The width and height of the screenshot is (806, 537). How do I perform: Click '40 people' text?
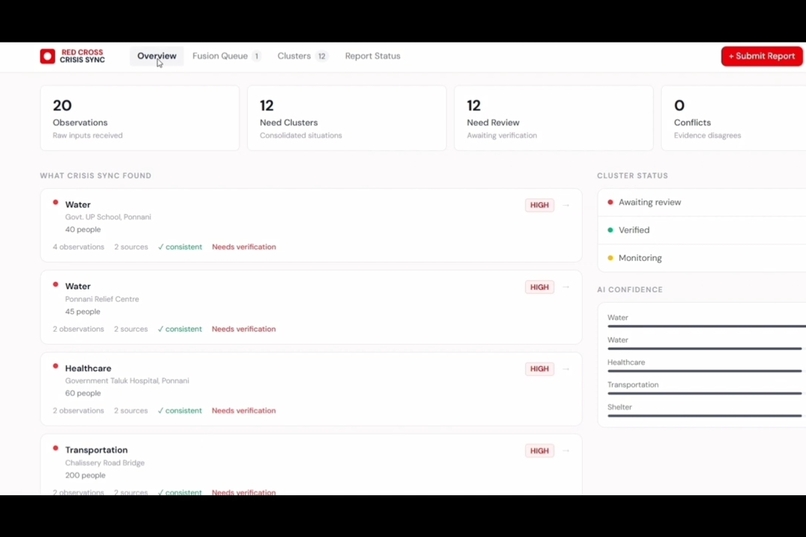(x=83, y=229)
